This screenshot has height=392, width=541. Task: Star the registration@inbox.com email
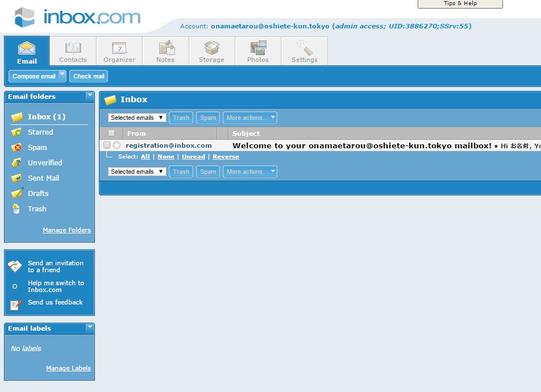[x=117, y=145]
